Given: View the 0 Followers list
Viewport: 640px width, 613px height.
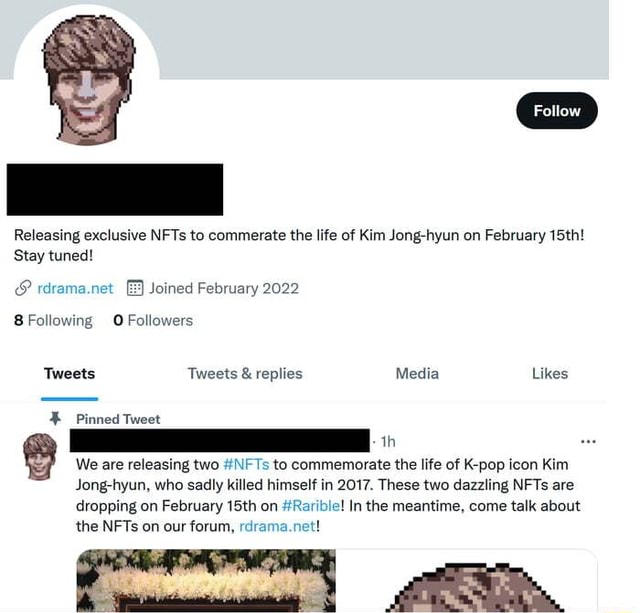Looking at the screenshot, I should click(153, 321).
